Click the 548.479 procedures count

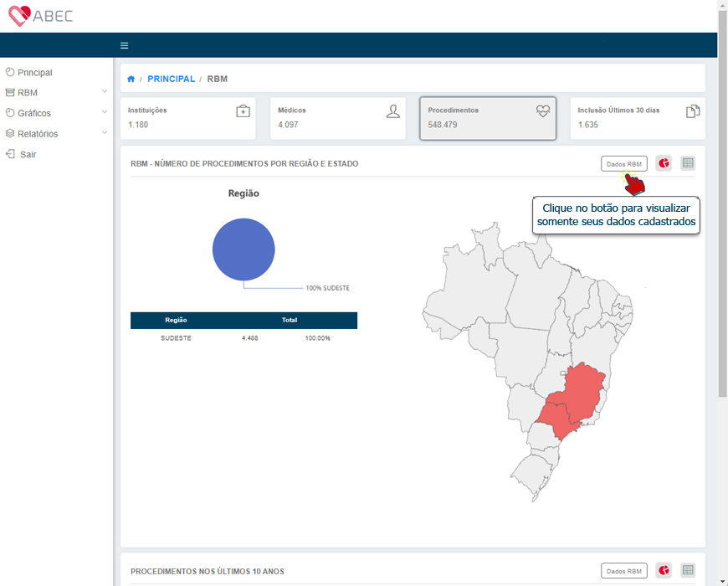tap(443, 125)
